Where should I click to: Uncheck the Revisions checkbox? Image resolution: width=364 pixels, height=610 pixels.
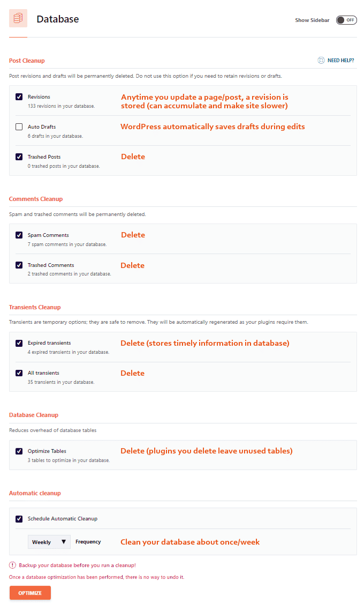tap(19, 97)
